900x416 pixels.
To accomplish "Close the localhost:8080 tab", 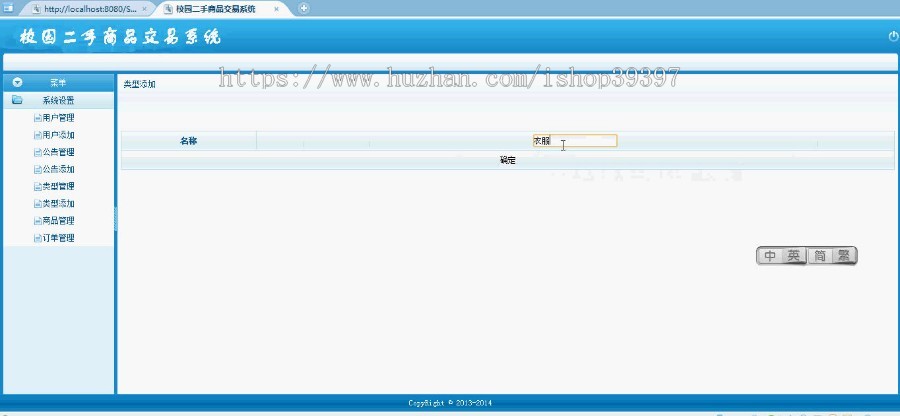I will click(144, 9).
